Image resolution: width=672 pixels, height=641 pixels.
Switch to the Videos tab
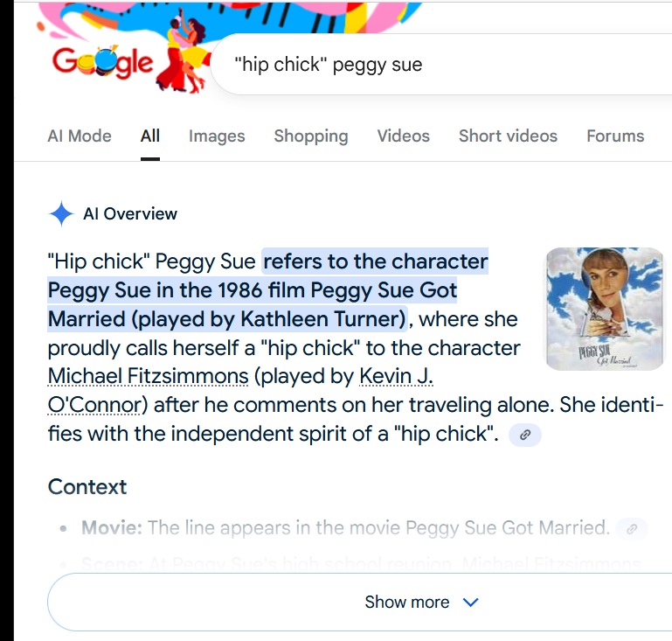coord(403,136)
